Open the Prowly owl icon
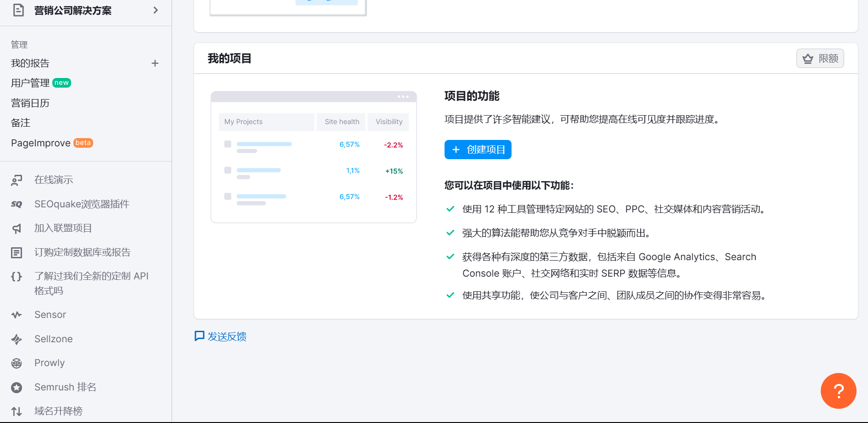 click(x=17, y=363)
